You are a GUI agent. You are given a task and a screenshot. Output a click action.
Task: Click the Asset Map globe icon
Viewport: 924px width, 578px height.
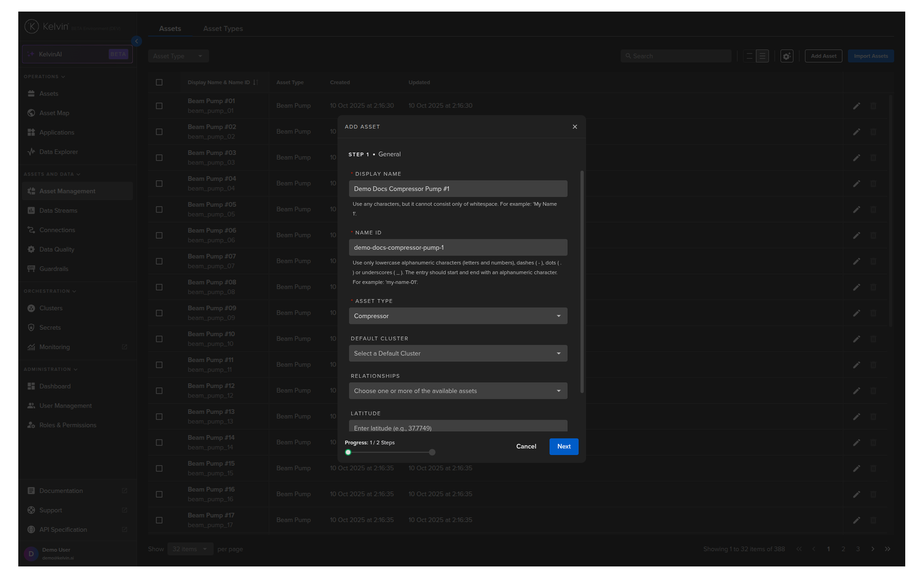point(31,113)
